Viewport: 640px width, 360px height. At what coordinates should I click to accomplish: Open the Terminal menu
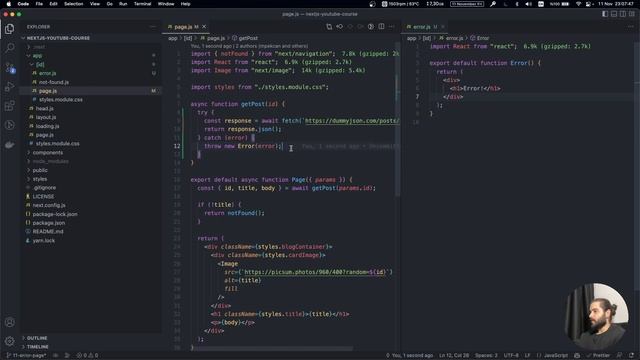(142, 4)
